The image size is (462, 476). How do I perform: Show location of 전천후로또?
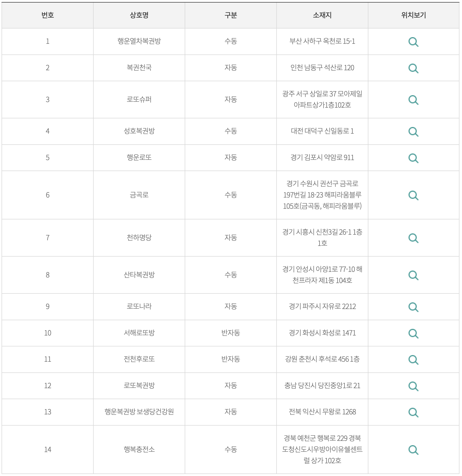coord(413,360)
